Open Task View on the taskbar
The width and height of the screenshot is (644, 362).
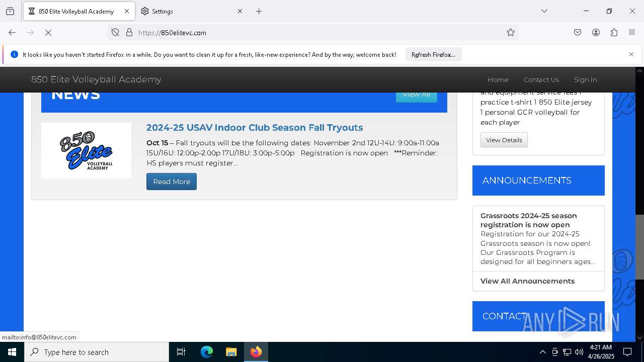coord(181,352)
